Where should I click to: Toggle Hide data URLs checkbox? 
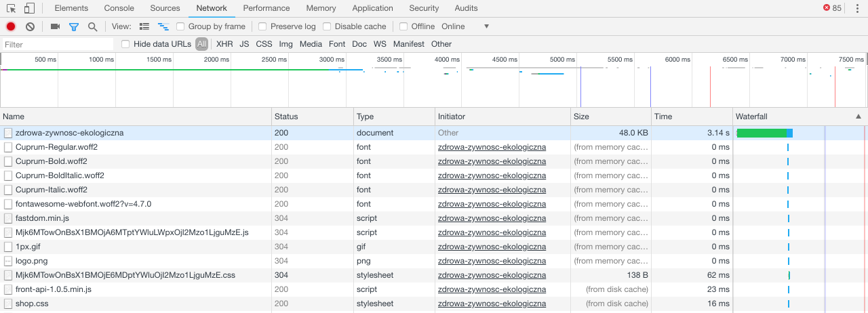(125, 44)
